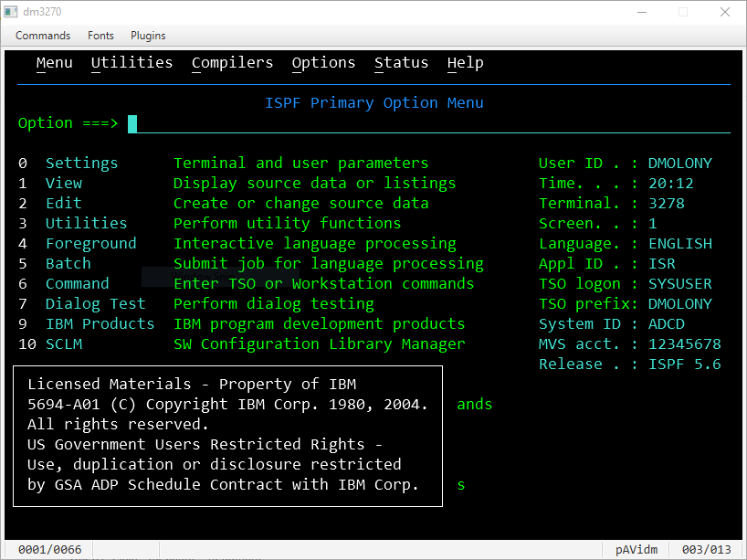Viewport: 747px width, 560px height.
Task: Click status bar indicator pAVidm
Action: tap(636, 550)
